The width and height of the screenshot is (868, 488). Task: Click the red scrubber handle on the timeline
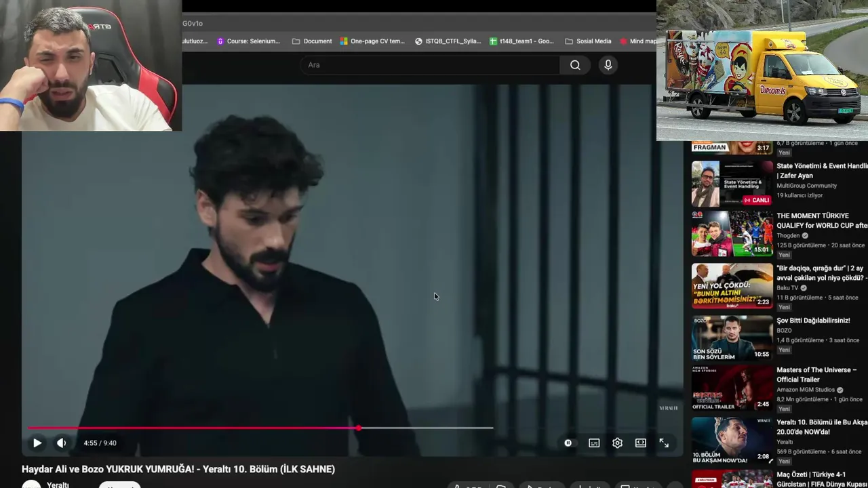(x=358, y=428)
